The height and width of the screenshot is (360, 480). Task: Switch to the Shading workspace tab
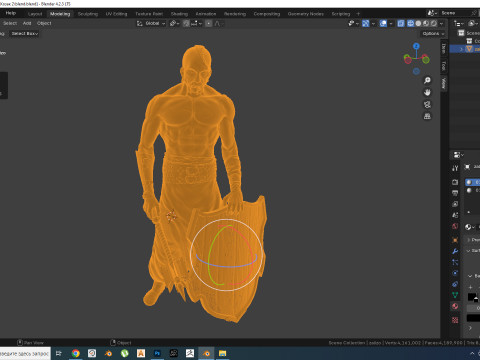click(179, 14)
